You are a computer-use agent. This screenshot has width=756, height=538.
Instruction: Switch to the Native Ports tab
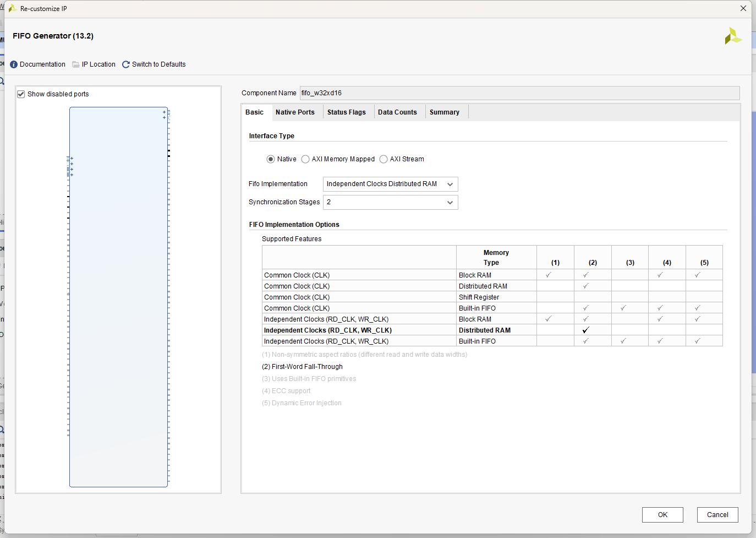coord(295,112)
